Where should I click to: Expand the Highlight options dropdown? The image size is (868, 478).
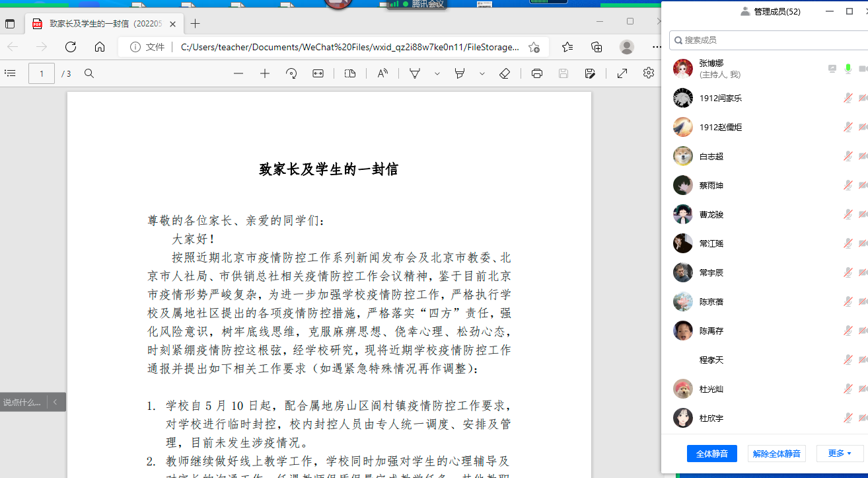pyautogui.click(x=482, y=73)
